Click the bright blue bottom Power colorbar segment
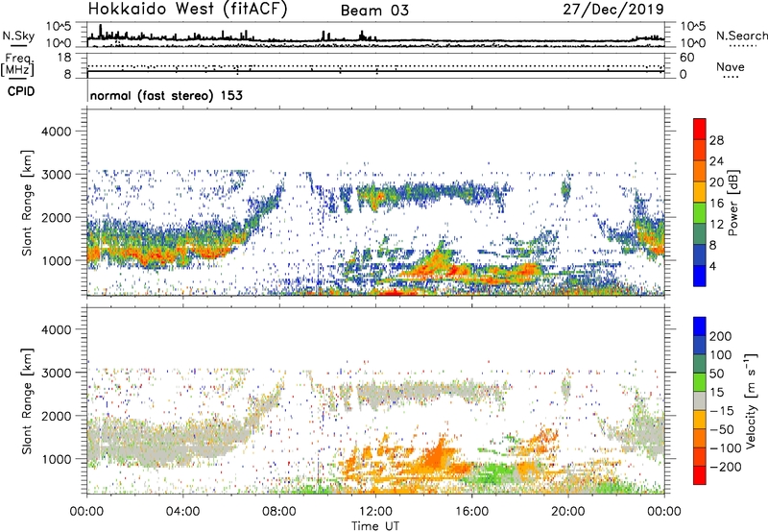 [700, 276]
